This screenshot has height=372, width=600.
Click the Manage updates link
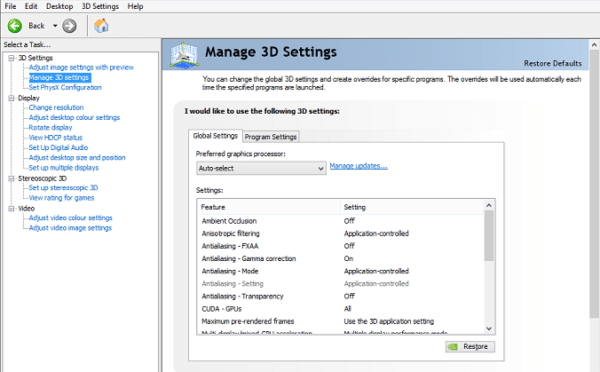[x=359, y=166]
